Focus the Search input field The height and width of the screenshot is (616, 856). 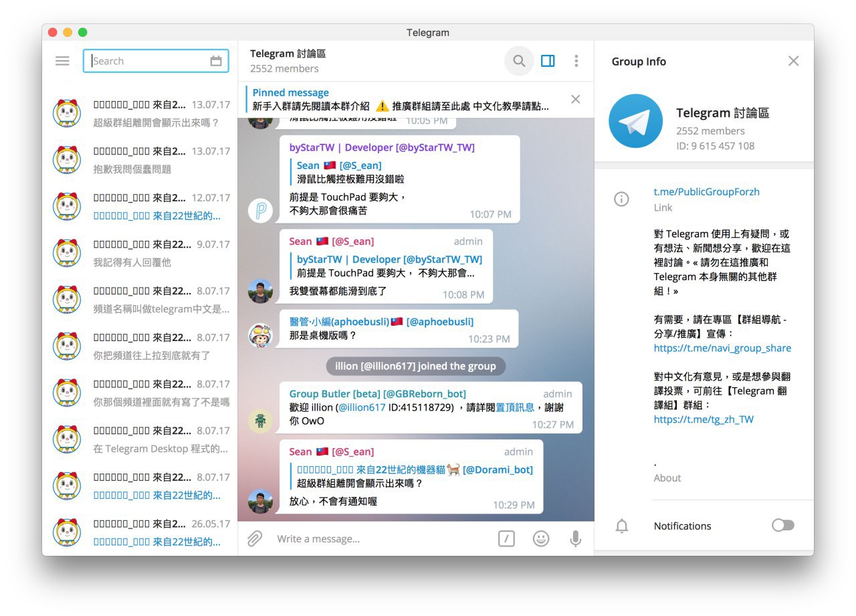[x=156, y=61]
